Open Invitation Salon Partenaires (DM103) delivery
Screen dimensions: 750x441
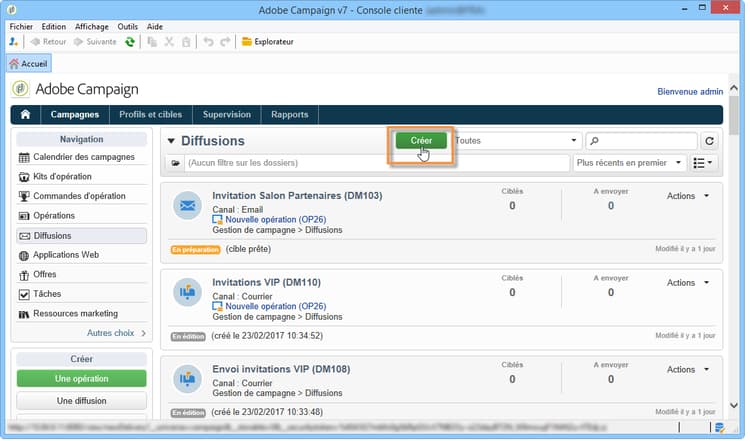click(x=297, y=196)
